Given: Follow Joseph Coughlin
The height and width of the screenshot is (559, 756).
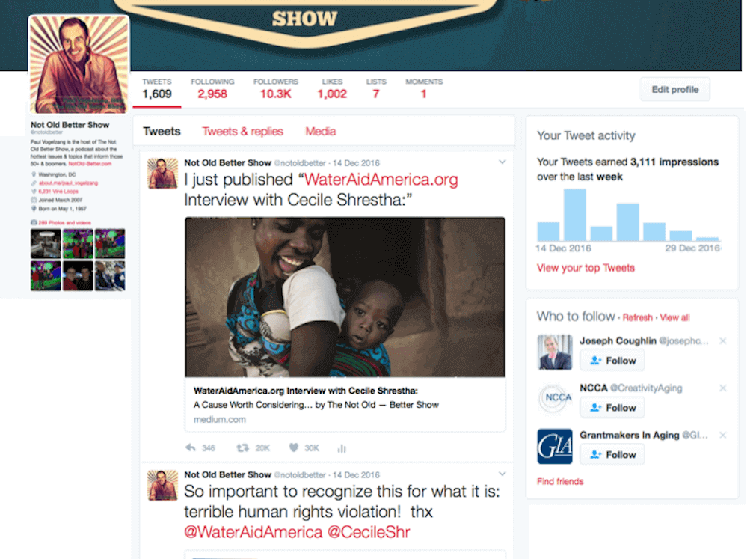Looking at the screenshot, I should [x=612, y=361].
